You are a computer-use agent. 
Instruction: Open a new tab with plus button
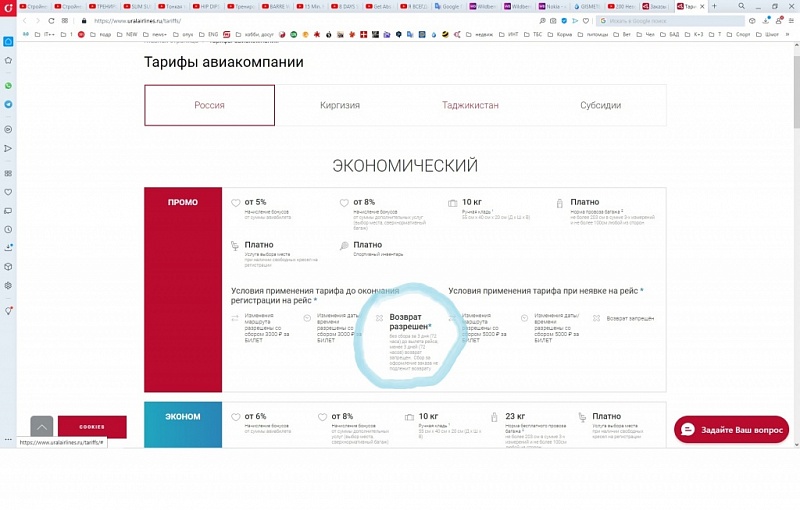[x=714, y=6]
